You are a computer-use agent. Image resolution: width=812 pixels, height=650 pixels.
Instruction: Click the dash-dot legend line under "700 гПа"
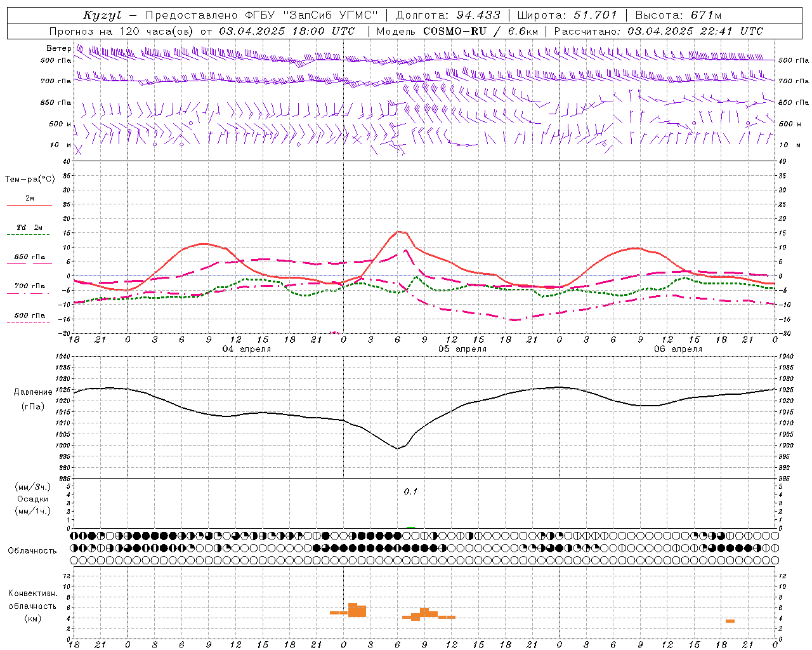[x=28, y=293]
